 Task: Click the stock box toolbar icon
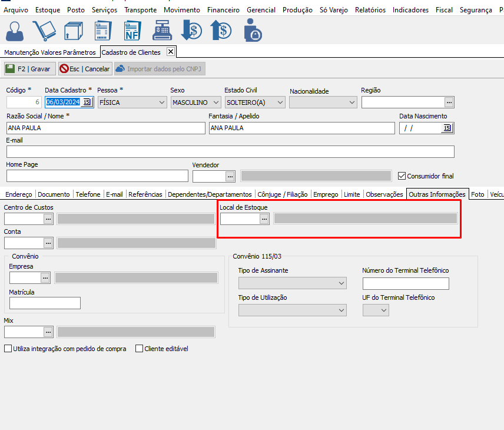pyautogui.click(x=74, y=30)
